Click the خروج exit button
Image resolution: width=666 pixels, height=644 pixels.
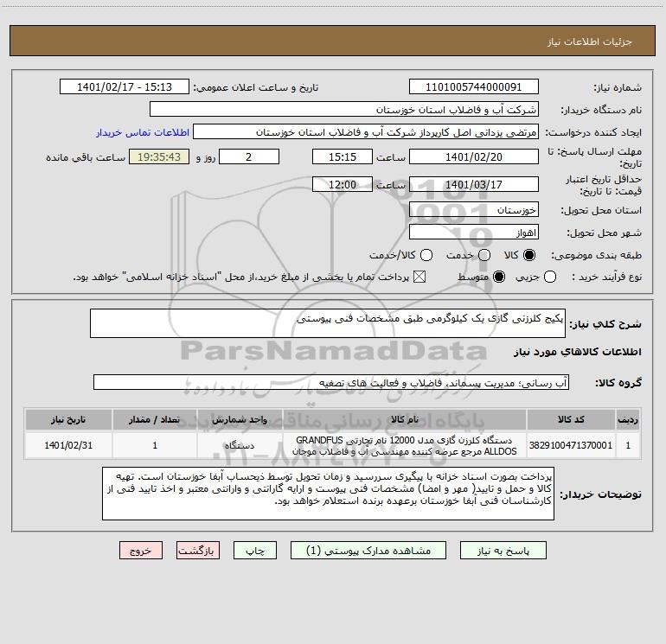[141, 551]
